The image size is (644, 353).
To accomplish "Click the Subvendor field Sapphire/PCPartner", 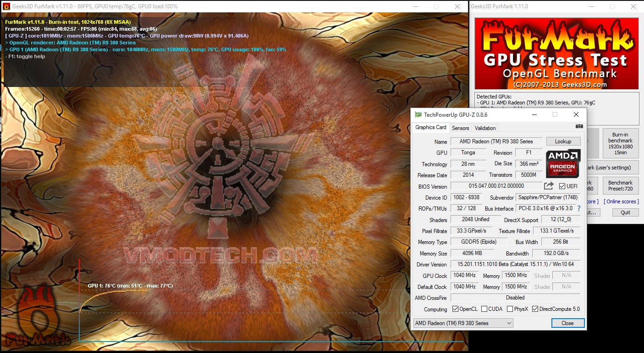I will [x=548, y=197].
